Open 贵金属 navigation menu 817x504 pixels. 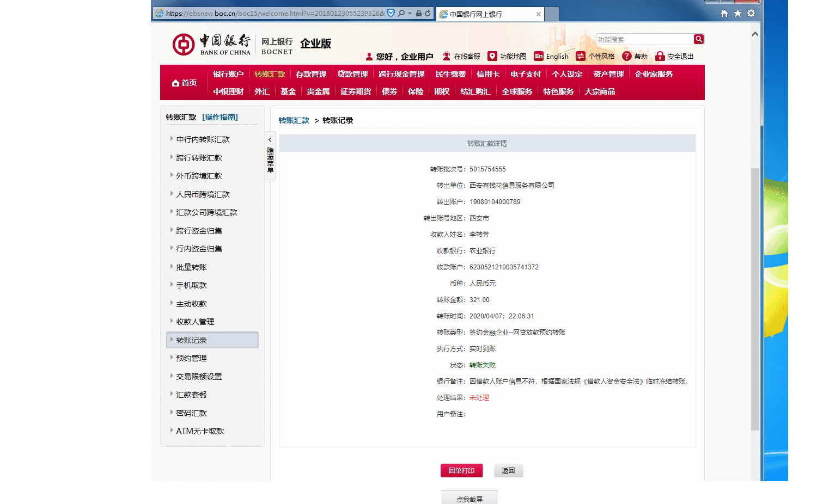coord(318,91)
